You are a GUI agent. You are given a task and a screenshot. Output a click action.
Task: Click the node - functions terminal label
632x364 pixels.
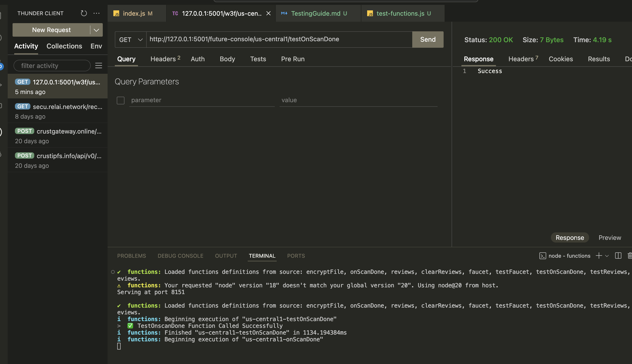pyautogui.click(x=569, y=256)
